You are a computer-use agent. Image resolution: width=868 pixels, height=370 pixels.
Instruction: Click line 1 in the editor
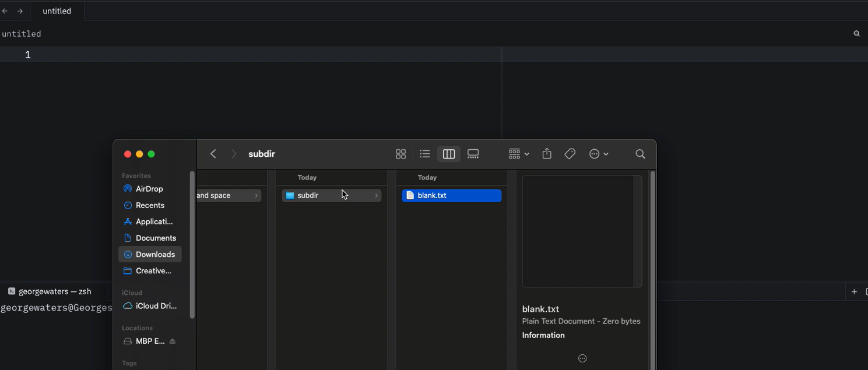coord(434,54)
